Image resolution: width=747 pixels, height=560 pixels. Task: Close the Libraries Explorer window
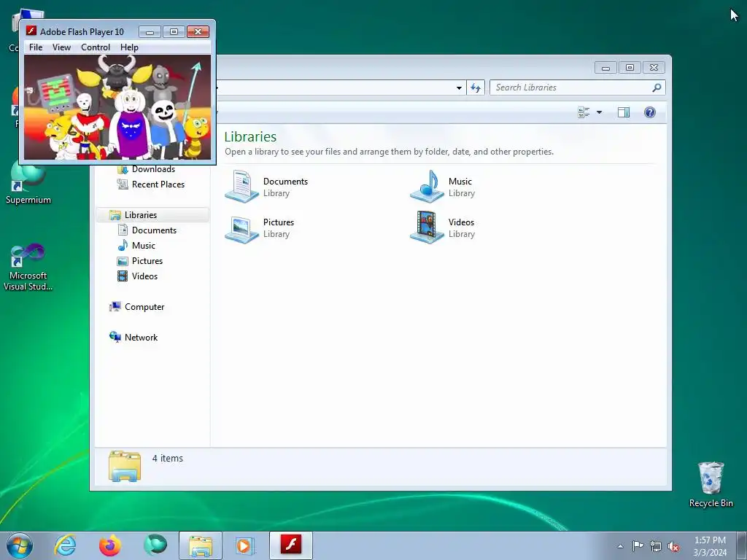click(654, 68)
